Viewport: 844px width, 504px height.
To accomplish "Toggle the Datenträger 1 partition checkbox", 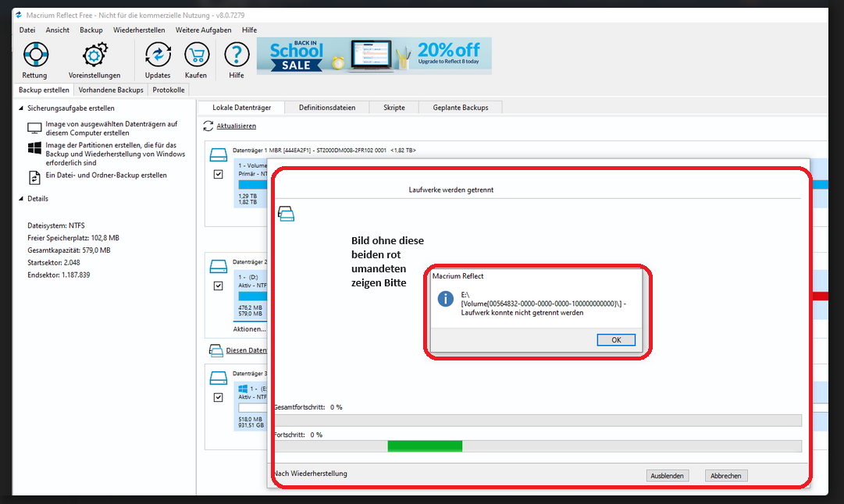I will [218, 174].
